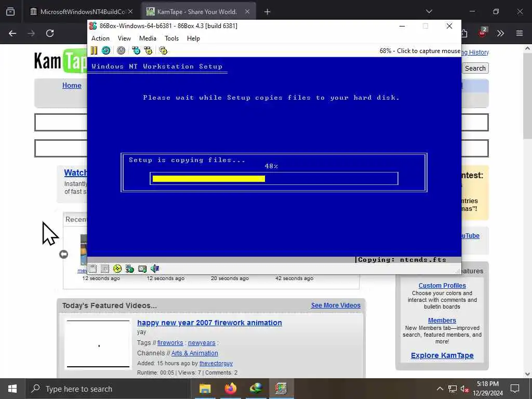Close the KamTape browser tab
The height and width of the screenshot is (399, 532).
(x=247, y=12)
